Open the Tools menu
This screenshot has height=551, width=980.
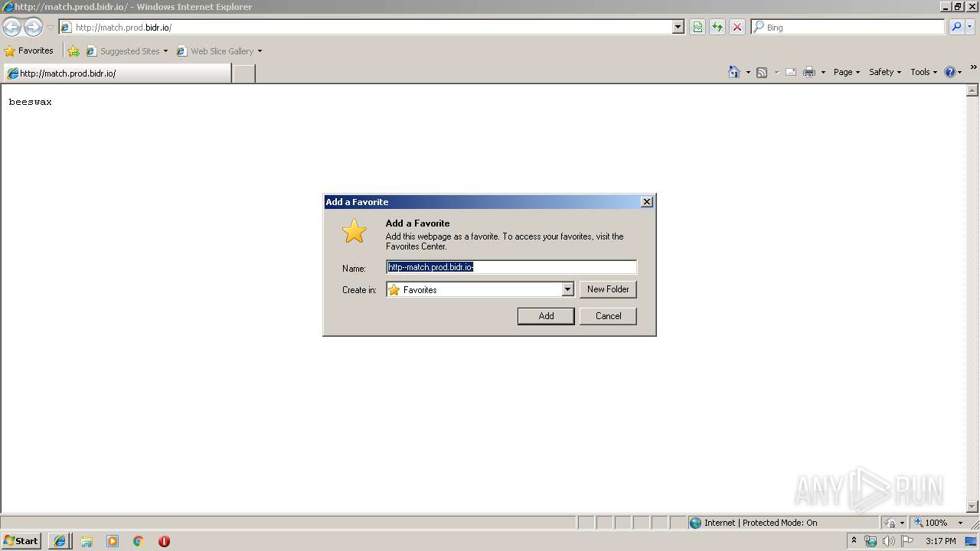tap(924, 72)
